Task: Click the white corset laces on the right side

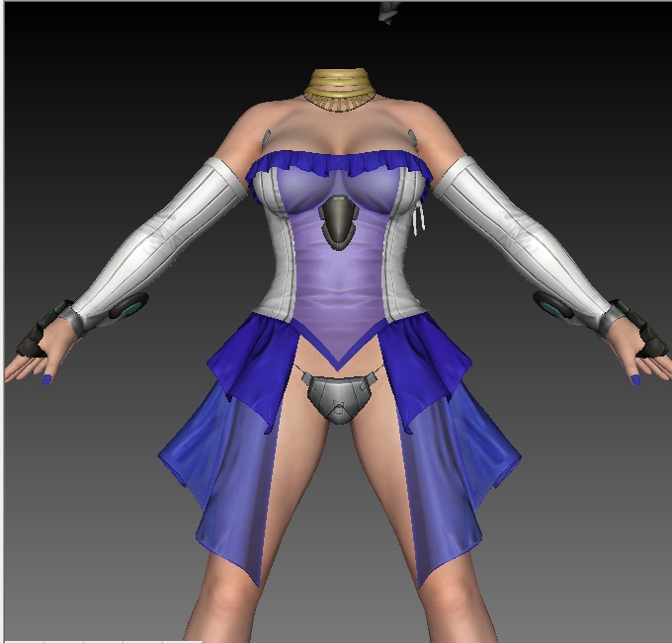Action: pyautogui.click(x=421, y=217)
